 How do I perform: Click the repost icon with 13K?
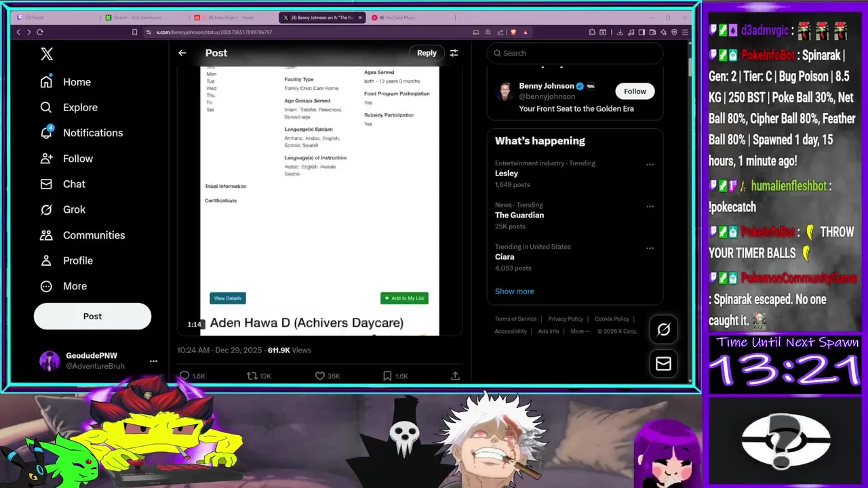pyautogui.click(x=252, y=375)
